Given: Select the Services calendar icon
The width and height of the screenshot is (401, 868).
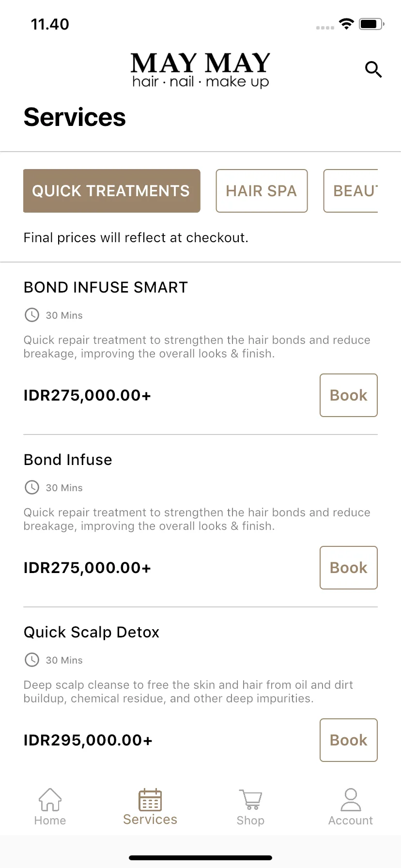Looking at the screenshot, I should [150, 800].
